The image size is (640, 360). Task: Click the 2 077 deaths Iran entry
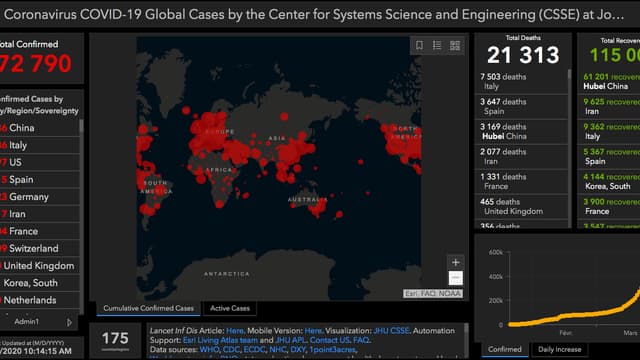click(x=521, y=156)
